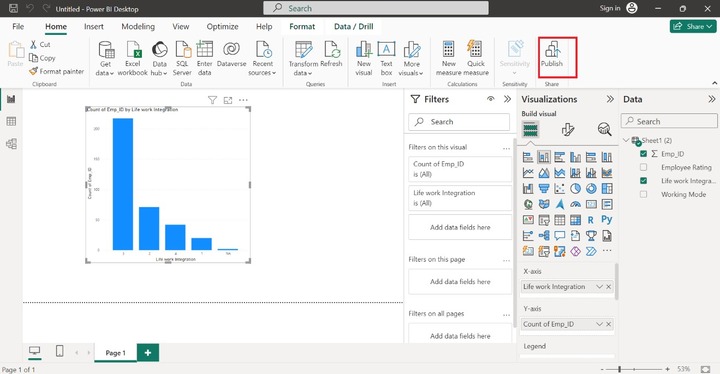
Task: Open the Get data dropdown
Action: [105, 58]
